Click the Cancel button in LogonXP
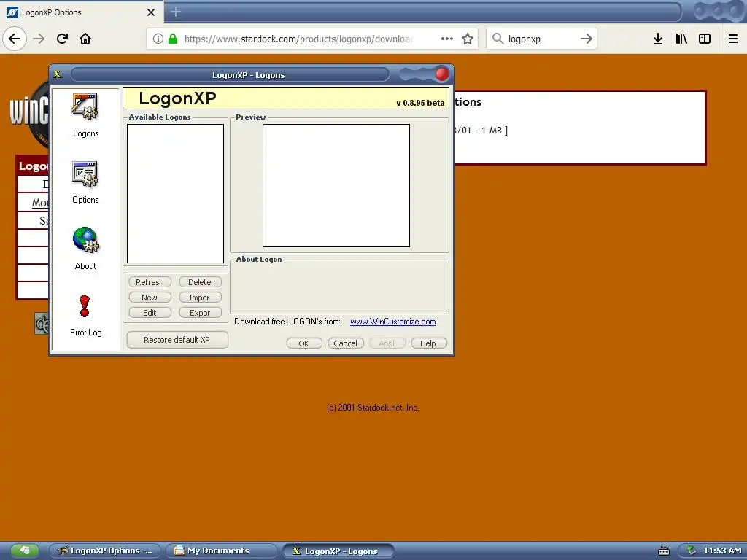Screen dimensions: 747x560 point(346,343)
